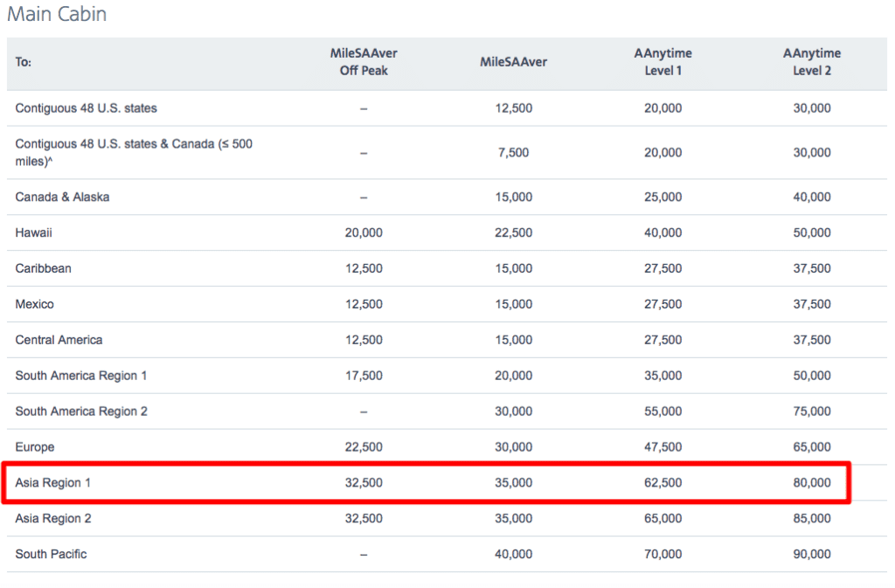Select the "Contiguous 48 U.S. states" row label
Viewport: 895px width, 588px height.
pos(85,107)
